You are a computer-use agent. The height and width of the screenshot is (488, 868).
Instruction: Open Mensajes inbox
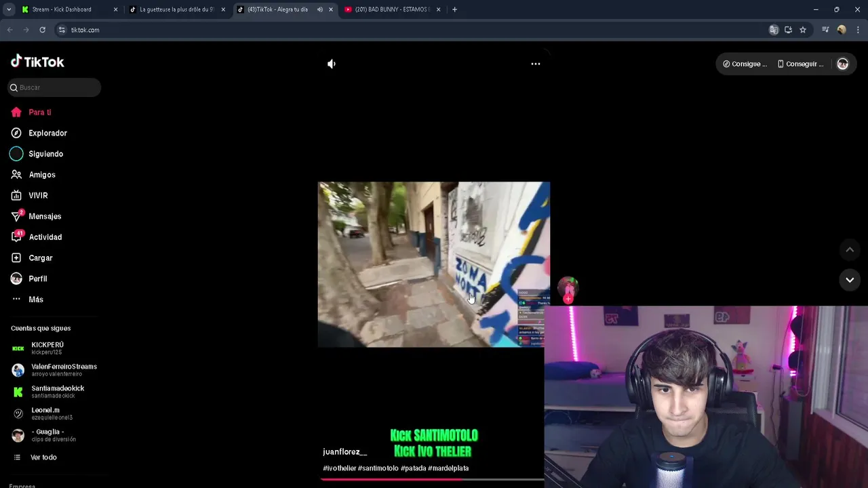(36, 216)
